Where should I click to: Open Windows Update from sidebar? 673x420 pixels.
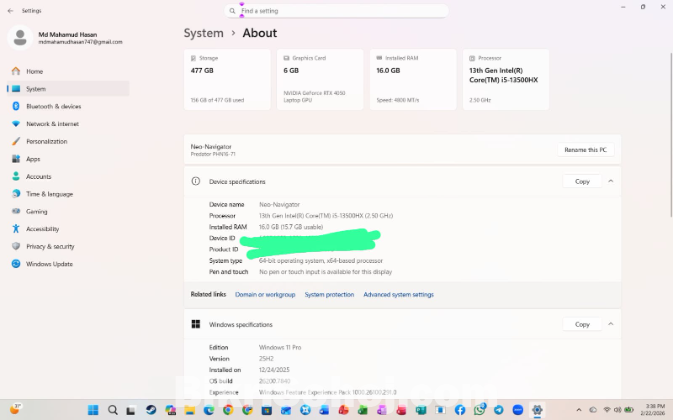(x=48, y=264)
